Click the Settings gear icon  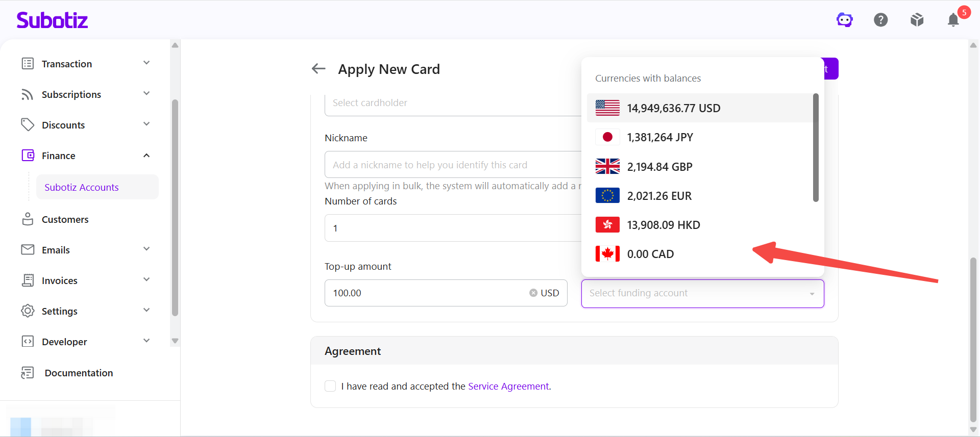(x=28, y=311)
